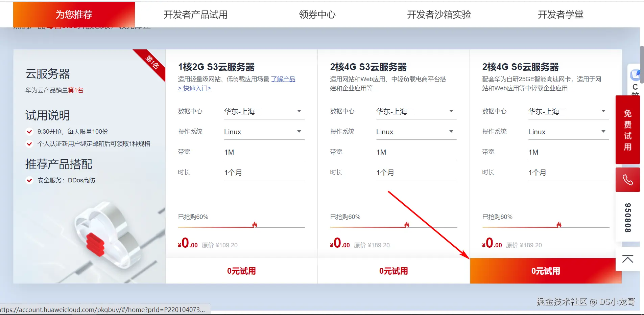Click 原价 ¥189.20 in the 2核4G S3 card
644x315 pixels.
tap(372, 245)
